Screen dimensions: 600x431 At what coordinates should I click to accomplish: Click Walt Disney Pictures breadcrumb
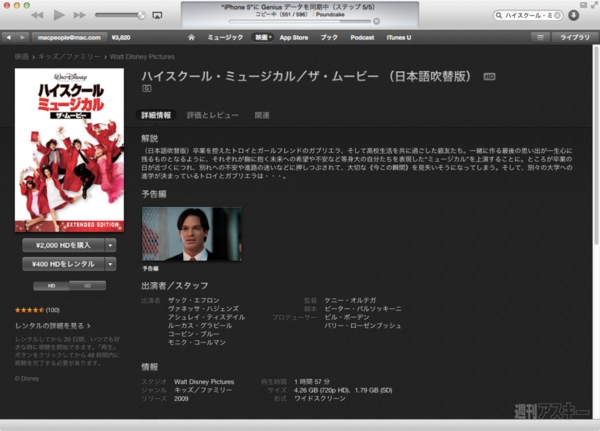142,57
